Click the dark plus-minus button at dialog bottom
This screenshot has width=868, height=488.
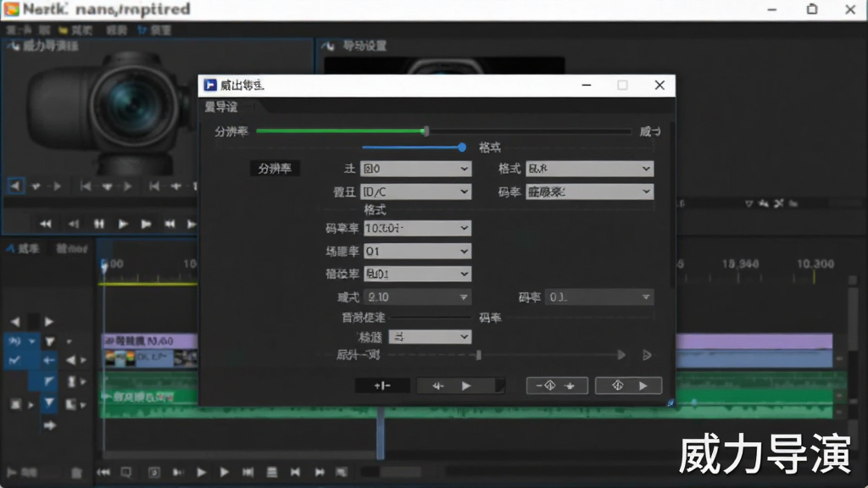click(382, 385)
